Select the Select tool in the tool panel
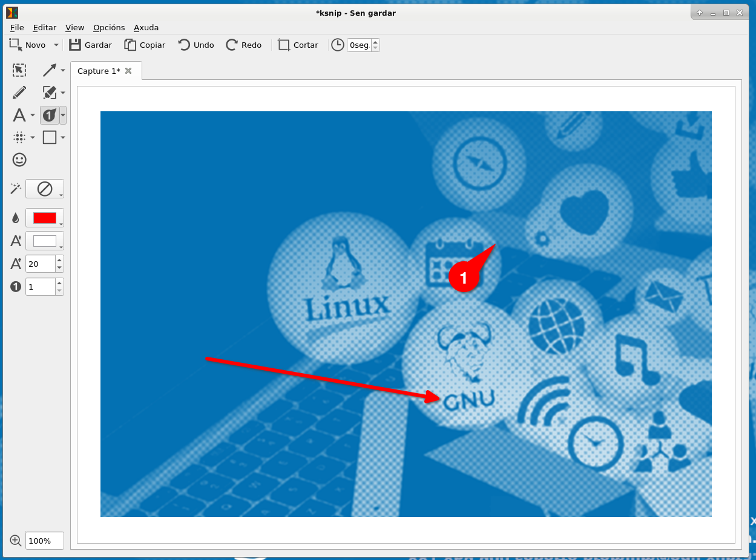 pyautogui.click(x=19, y=70)
